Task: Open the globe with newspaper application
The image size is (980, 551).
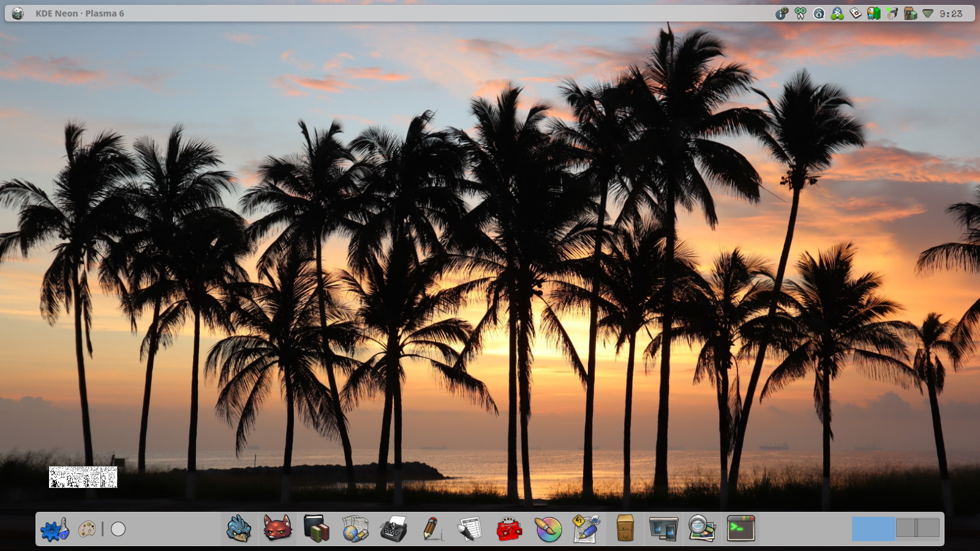Action: [355, 528]
